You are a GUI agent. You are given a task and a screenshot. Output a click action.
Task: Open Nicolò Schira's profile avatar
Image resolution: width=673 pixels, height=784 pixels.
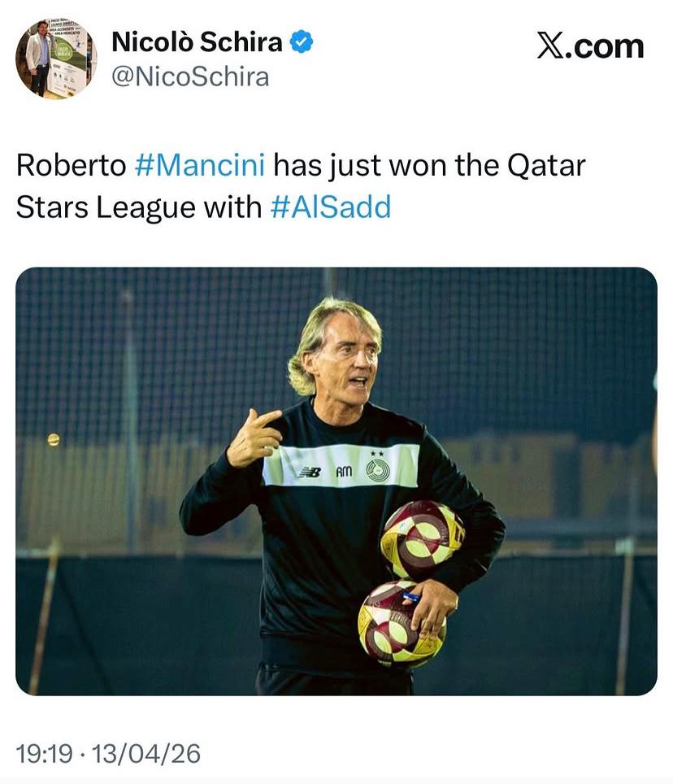(55, 58)
